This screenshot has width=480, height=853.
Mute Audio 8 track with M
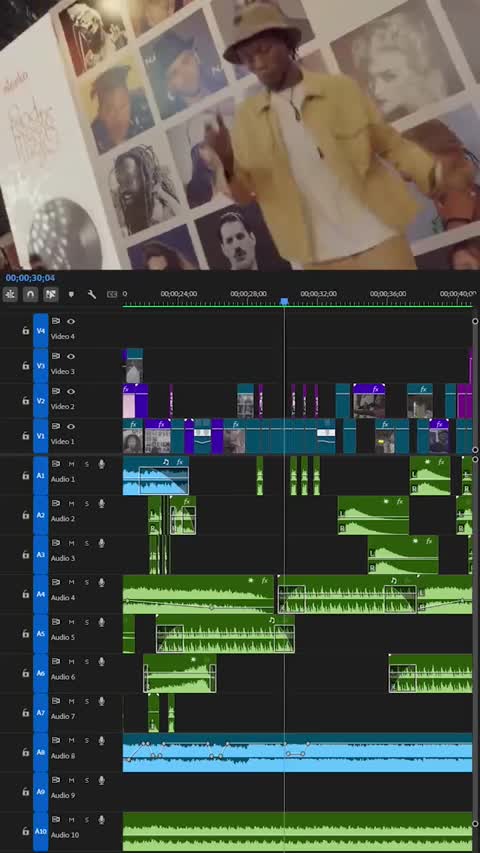coord(71,740)
